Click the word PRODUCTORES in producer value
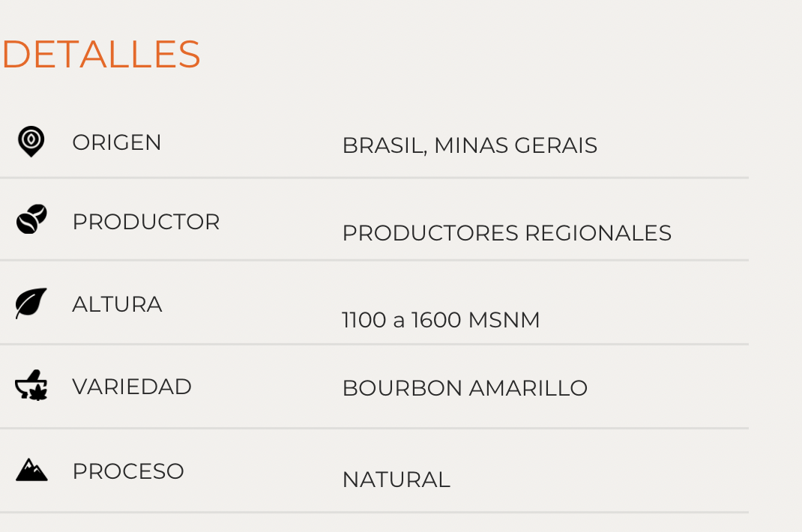Screen dimensions: 802x532 [430, 234]
